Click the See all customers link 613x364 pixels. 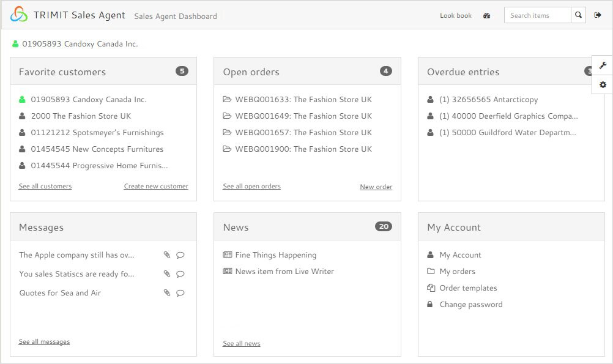[45, 186]
